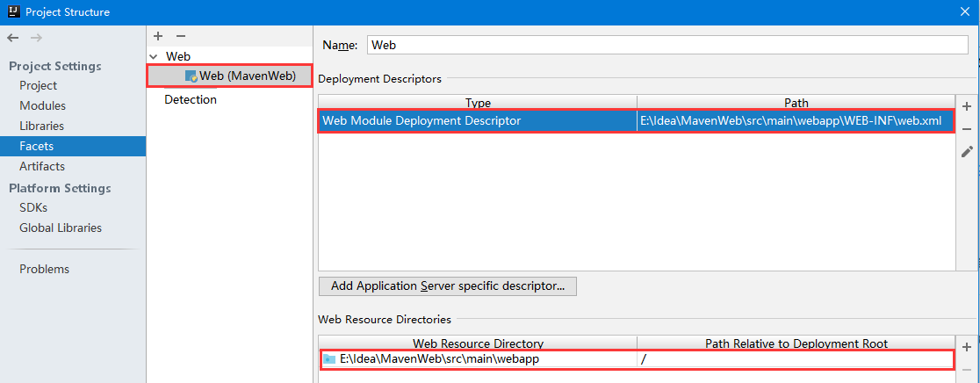Click Path Relative to Deployment Root header
This screenshot has height=383, width=980.
[796, 343]
